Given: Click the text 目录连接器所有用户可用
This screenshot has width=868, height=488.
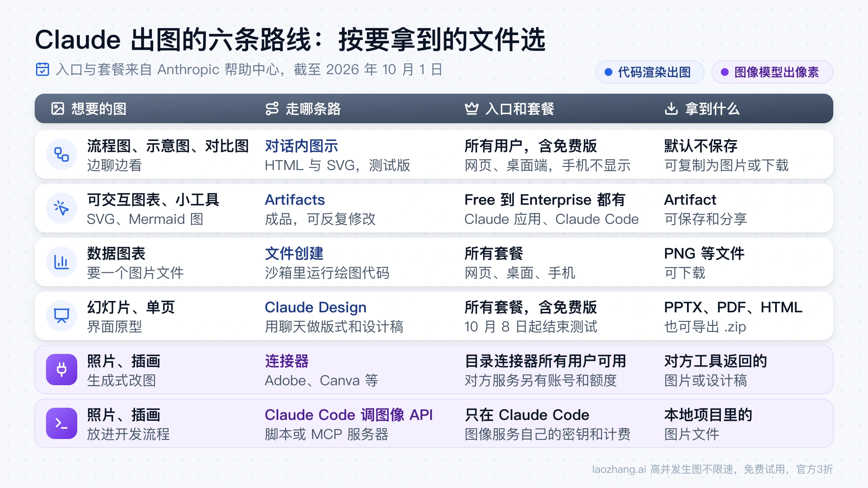Looking at the screenshot, I should point(546,361).
